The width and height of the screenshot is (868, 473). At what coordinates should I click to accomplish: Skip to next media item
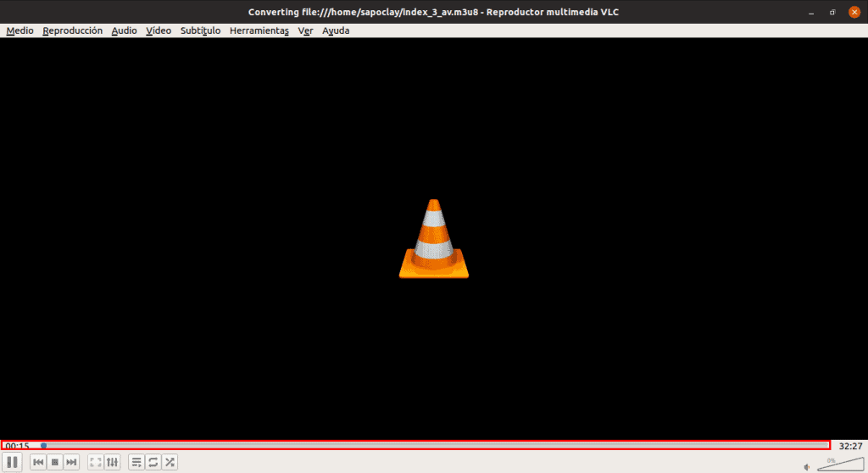point(71,462)
